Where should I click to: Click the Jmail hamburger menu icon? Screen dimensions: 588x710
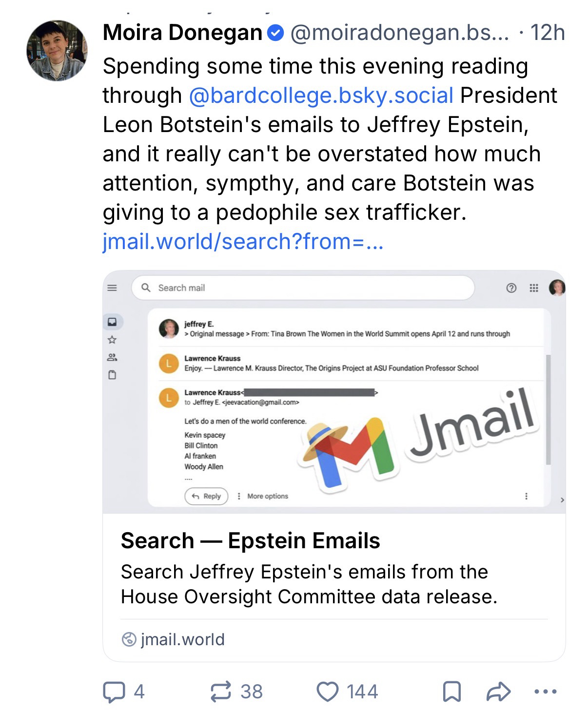(112, 288)
